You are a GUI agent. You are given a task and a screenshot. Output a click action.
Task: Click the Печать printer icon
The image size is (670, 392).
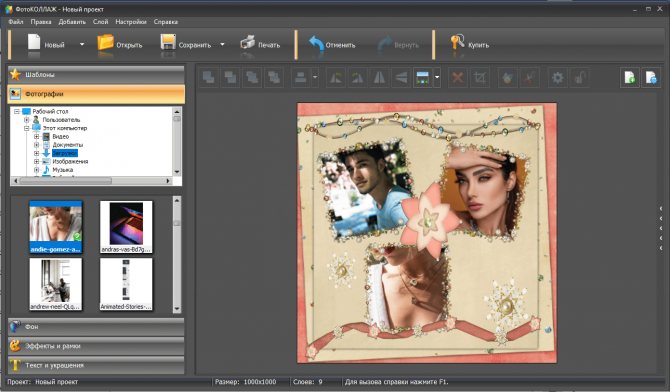tap(247, 44)
